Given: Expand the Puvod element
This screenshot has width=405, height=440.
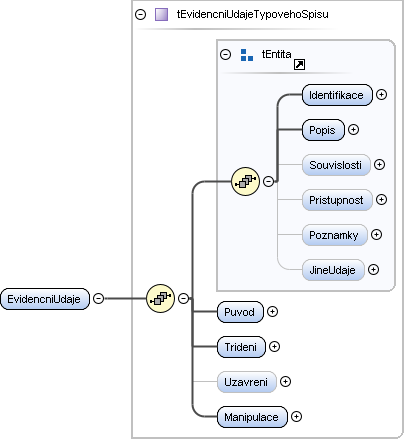Looking at the screenshot, I should [x=272, y=311].
